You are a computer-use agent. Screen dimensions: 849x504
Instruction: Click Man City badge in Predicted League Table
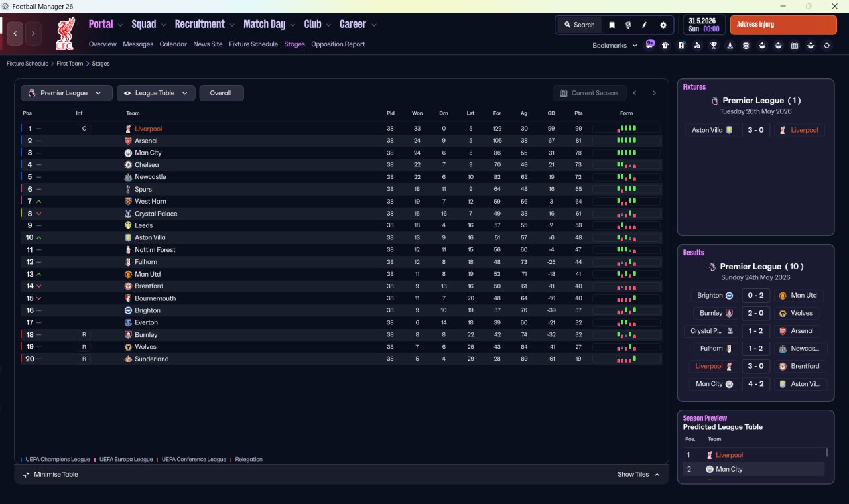click(710, 469)
